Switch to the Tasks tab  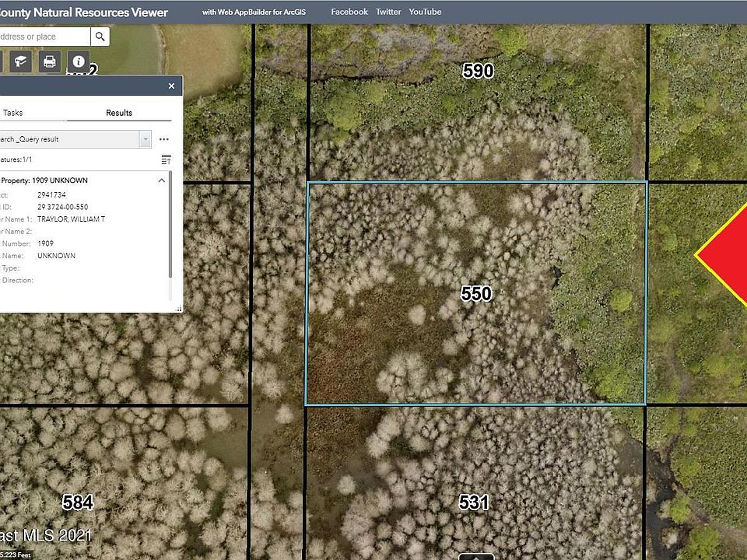point(13,113)
